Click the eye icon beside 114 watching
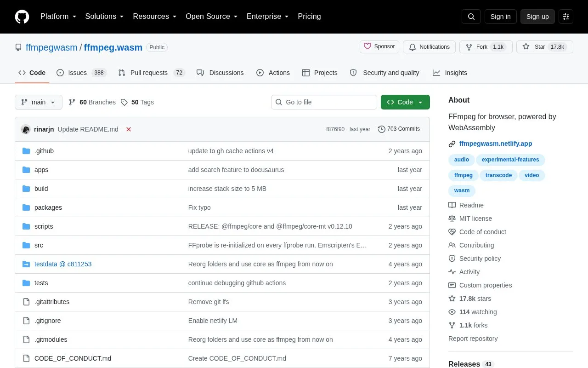 [452, 312]
